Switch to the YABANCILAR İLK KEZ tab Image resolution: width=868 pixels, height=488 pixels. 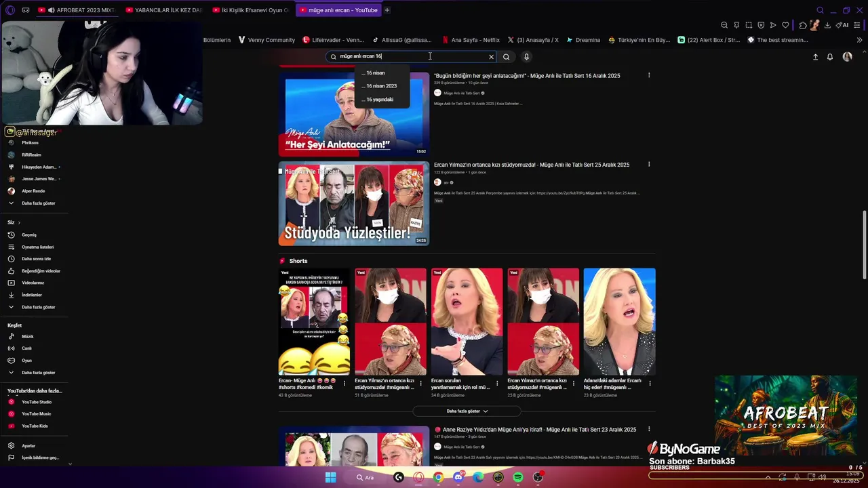pyautogui.click(x=163, y=10)
